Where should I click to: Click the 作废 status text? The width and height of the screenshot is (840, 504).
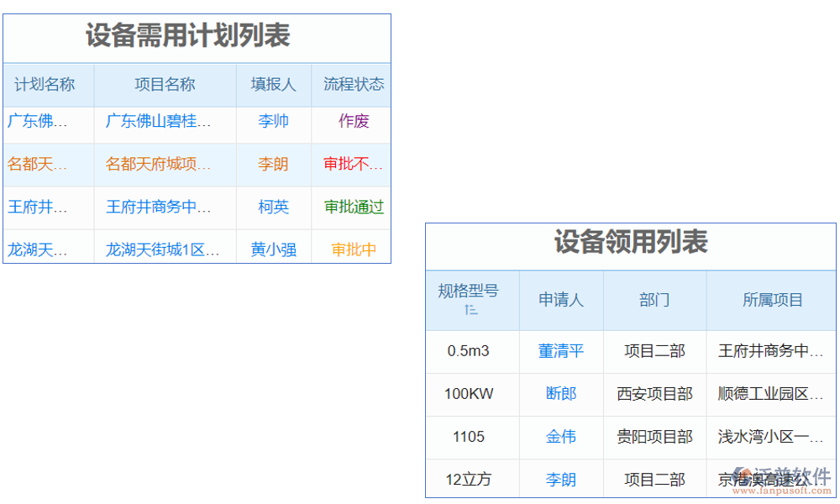point(351,121)
